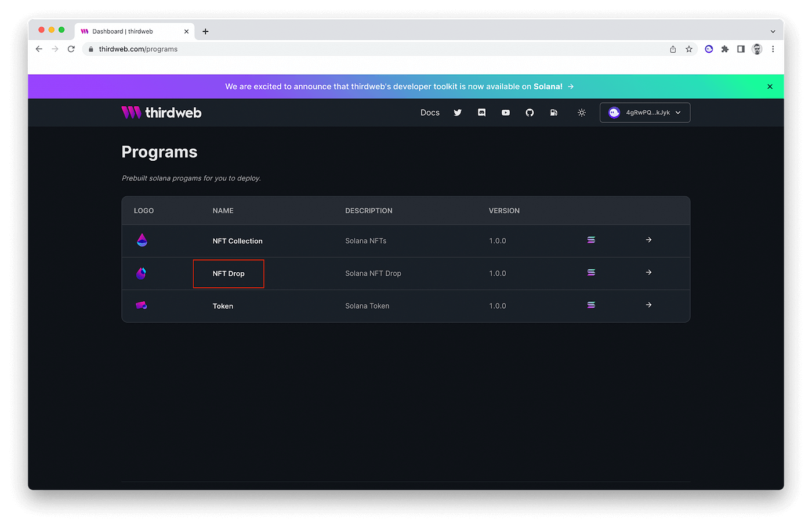
Task: Reload the thirdweb page
Action: coord(71,49)
